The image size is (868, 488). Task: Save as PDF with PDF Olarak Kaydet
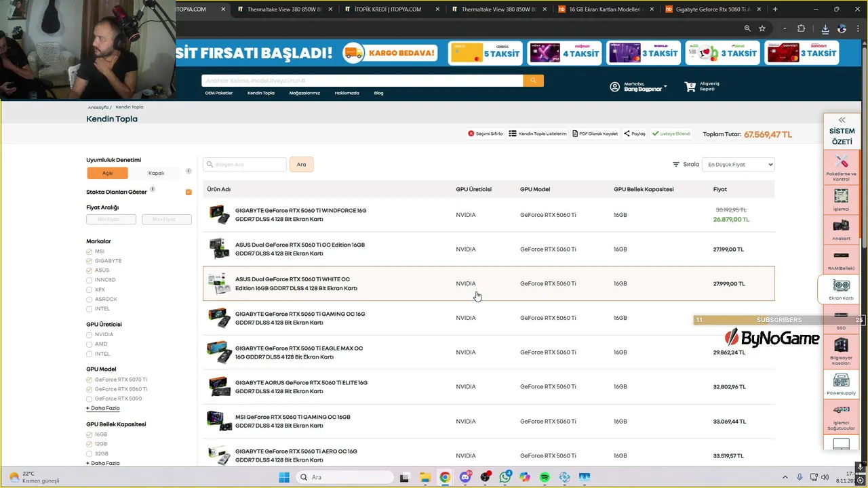[595, 134]
